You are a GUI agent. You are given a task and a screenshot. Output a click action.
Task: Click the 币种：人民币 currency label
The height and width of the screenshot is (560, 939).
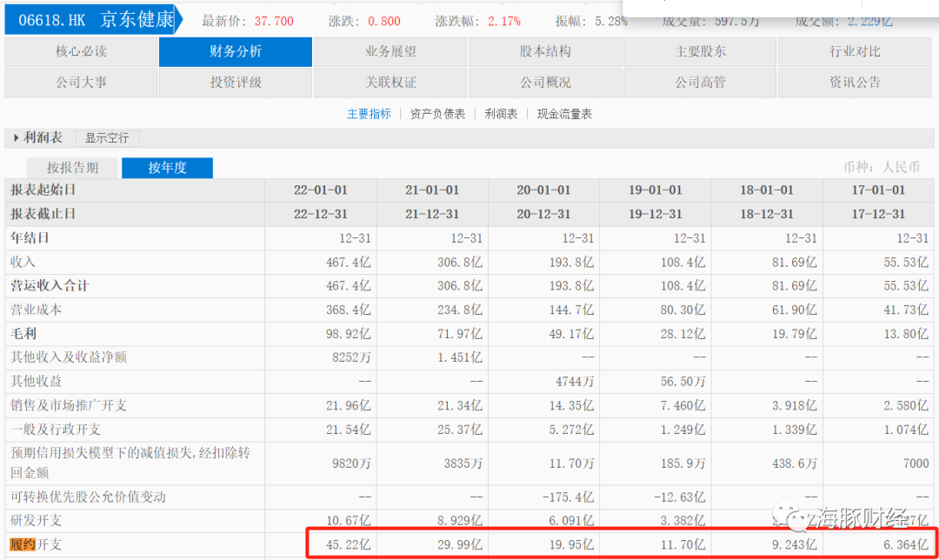pos(882,167)
